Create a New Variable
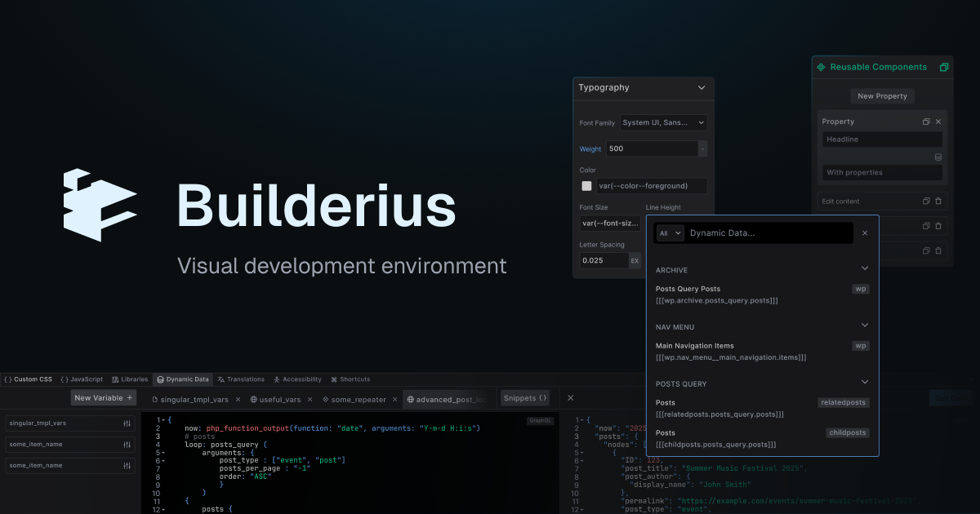980x514 pixels. pyautogui.click(x=103, y=397)
